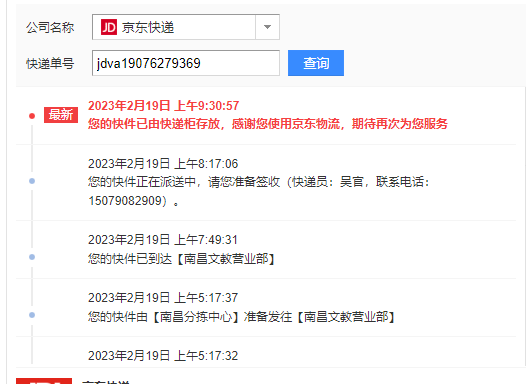This screenshot has width=526, height=384.
Task: Click the JD logo at bottom left
Action: point(44,381)
